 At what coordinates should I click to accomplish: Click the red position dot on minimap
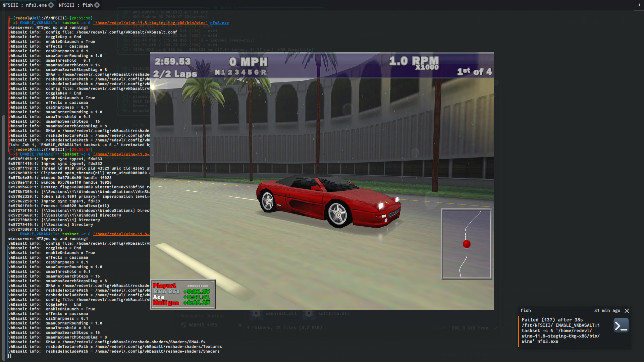467,244
